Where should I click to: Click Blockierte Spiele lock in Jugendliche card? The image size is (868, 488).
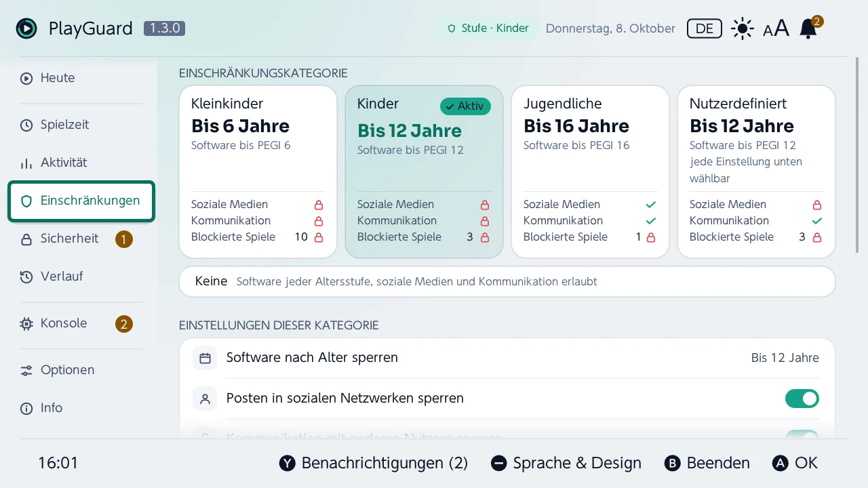(651, 237)
